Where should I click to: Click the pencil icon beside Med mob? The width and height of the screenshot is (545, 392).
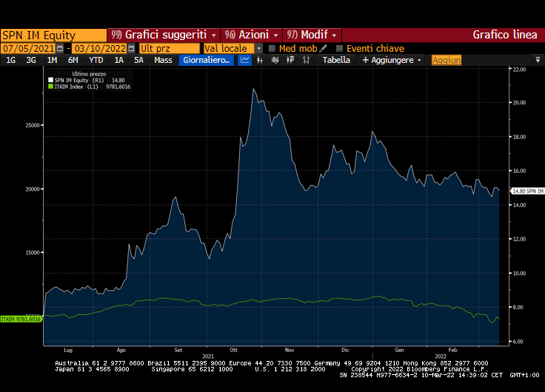coord(323,48)
